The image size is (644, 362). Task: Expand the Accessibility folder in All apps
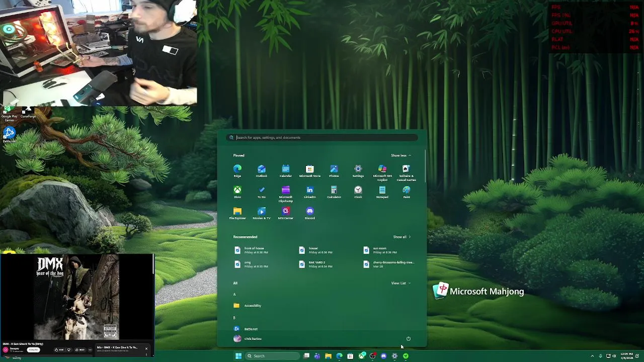point(248,306)
